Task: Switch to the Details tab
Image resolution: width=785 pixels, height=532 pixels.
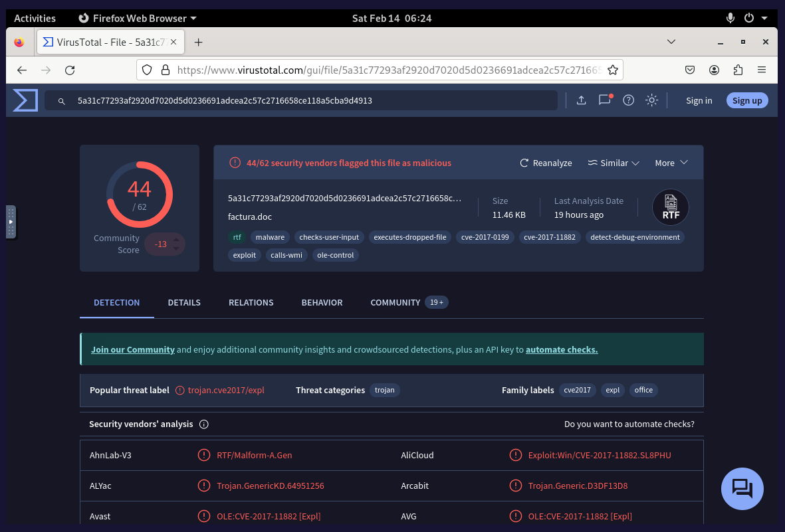Action: [184, 303]
